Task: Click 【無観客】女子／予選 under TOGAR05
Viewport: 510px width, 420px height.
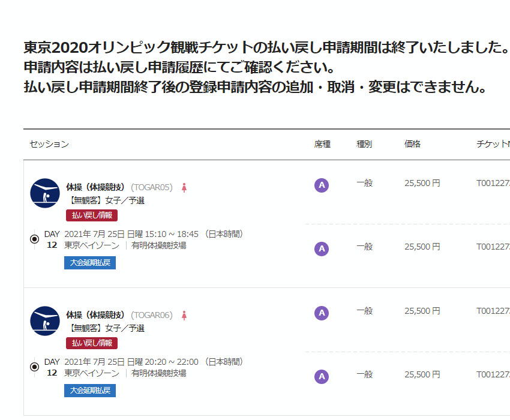Action: (x=106, y=200)
